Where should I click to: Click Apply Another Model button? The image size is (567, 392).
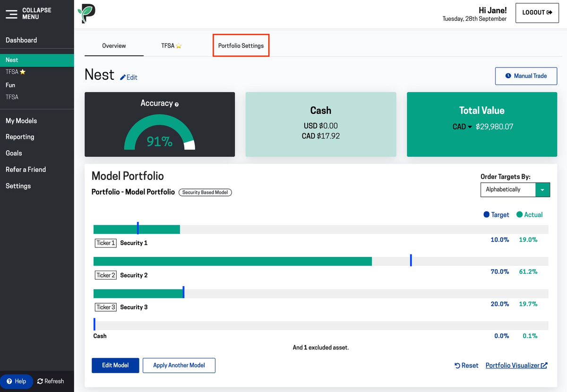coord(179,365)
